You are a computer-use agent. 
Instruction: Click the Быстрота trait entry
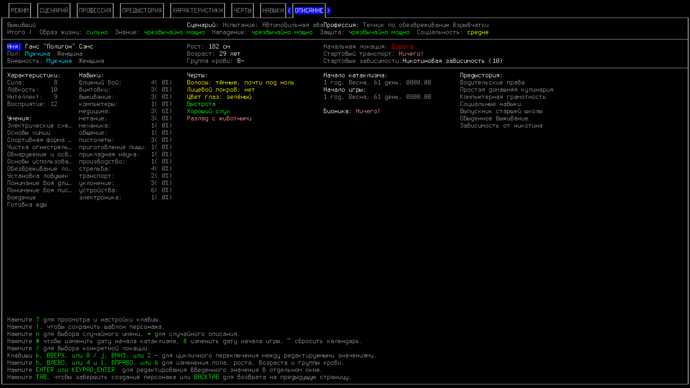tap(201, 104)
